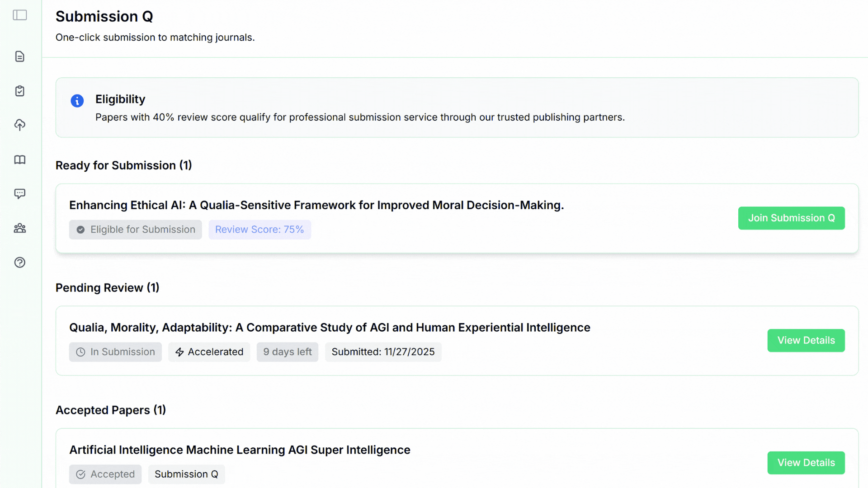
Task: Click the Accepted status badge
Action: [x=105, y=474]
